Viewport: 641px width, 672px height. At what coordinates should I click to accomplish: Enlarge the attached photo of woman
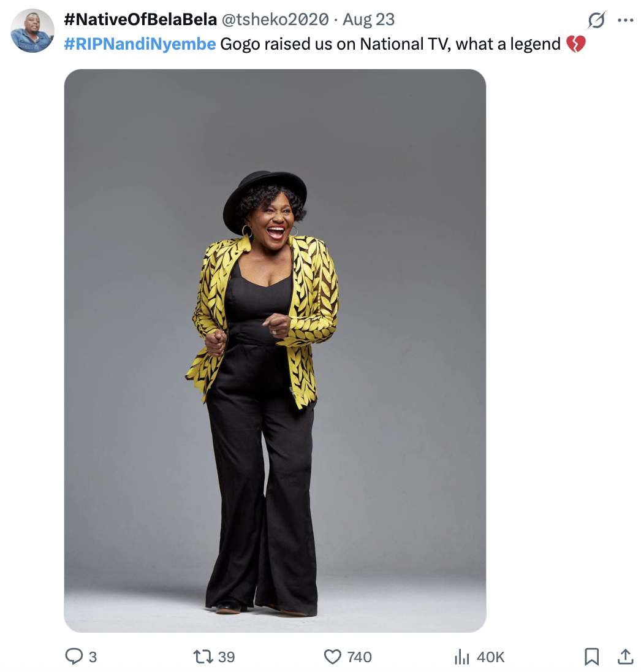tap(275, 351)
